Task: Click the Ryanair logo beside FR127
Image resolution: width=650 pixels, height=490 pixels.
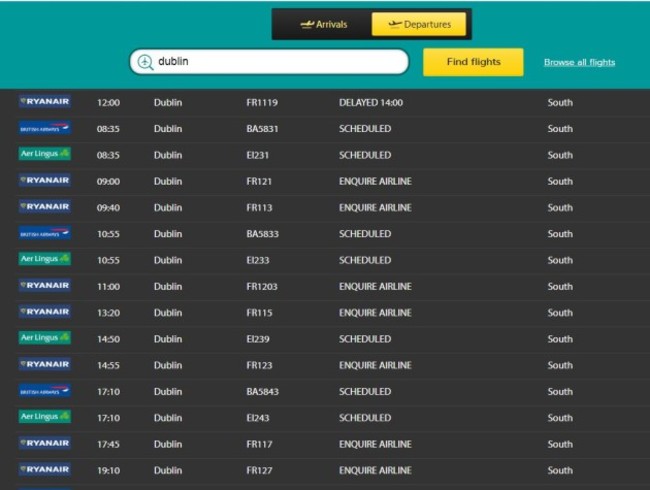Action: [x=45, y=469]
